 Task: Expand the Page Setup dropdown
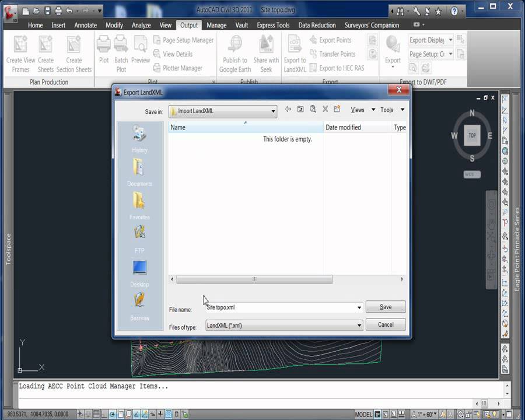[x=451, y=54]
